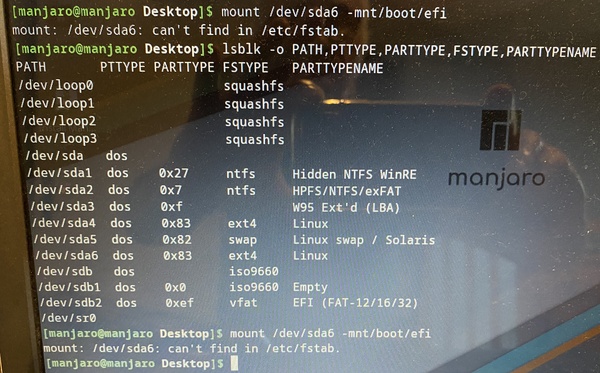Click the "swap" filesystem type
The image size is (600, 373).
click(x=243, y=240)
